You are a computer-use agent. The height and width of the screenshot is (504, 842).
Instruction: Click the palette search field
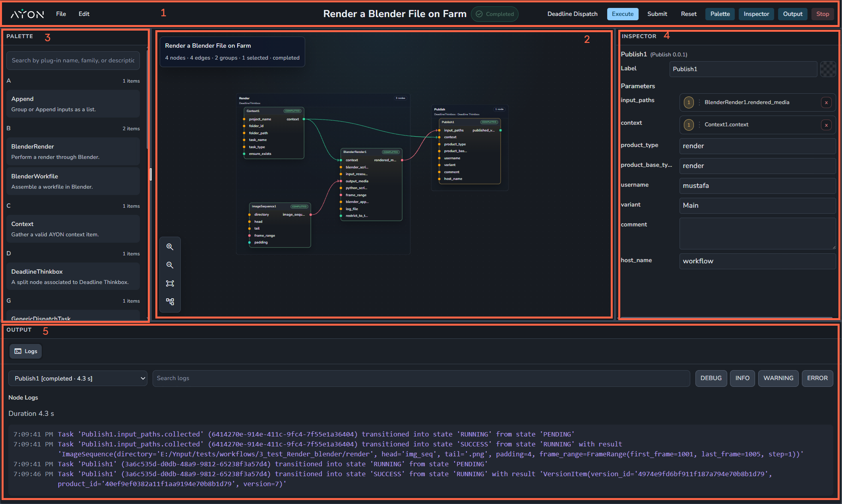[x=73, y=60]
